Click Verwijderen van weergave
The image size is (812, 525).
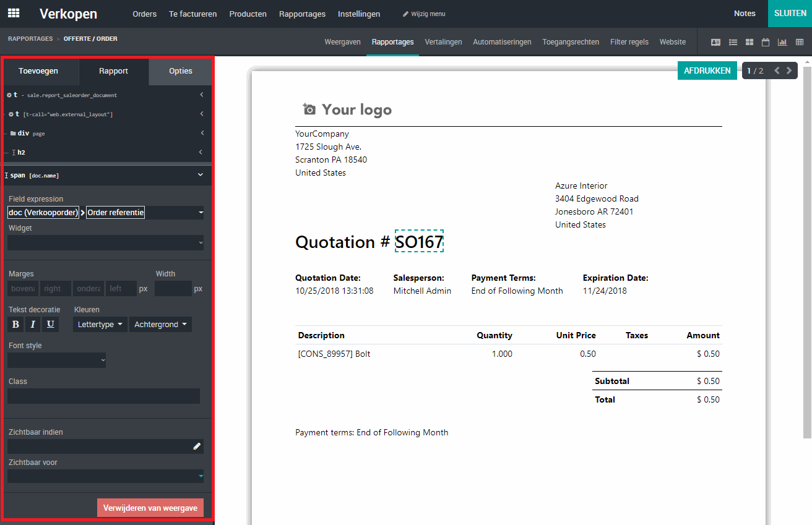150,507
